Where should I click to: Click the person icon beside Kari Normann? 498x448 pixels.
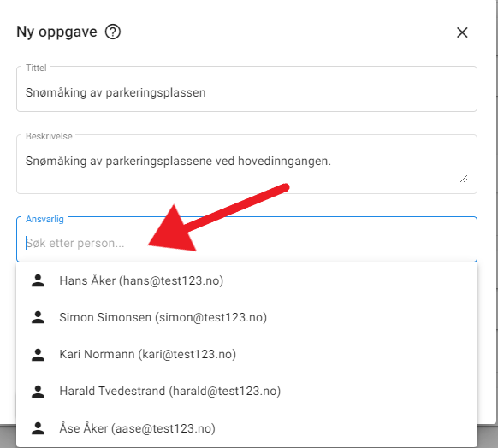tap(38, 355)
